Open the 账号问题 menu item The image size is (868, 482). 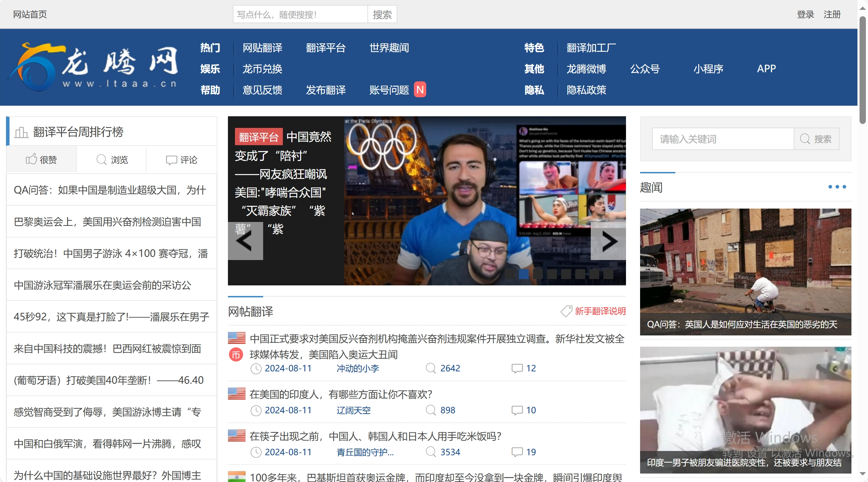click(x=389, y=90)
